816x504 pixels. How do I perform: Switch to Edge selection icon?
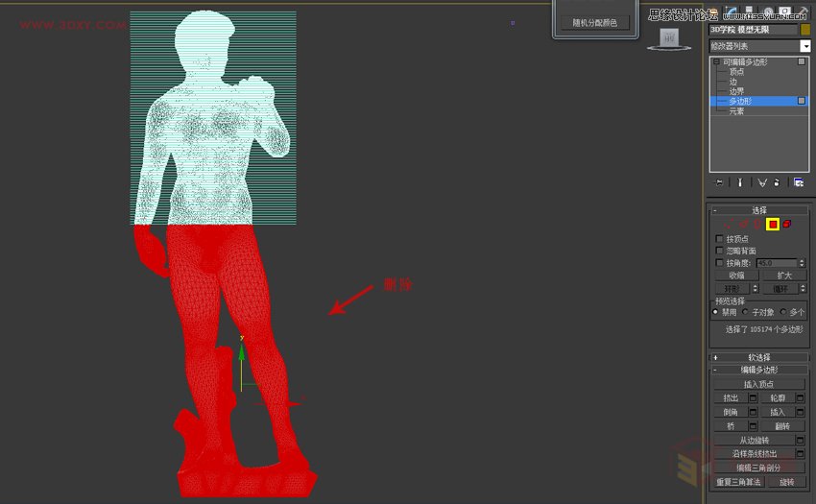point(744,224)
